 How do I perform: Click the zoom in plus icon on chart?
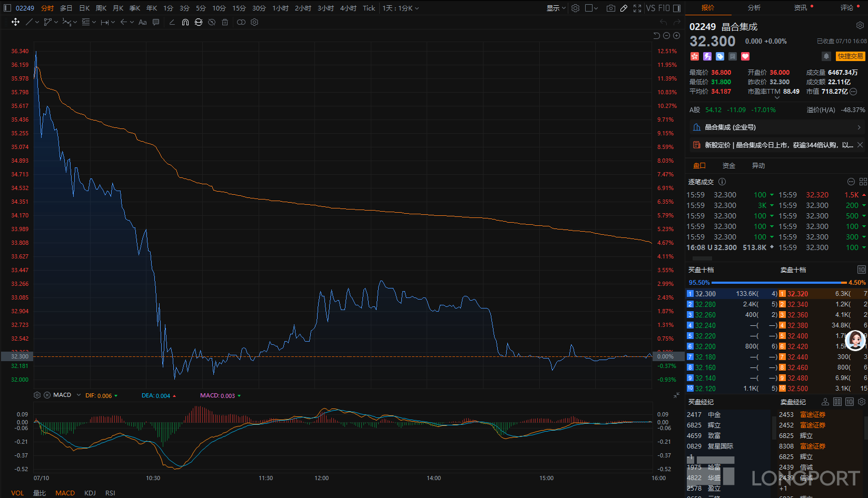click(x=676, y=35)
